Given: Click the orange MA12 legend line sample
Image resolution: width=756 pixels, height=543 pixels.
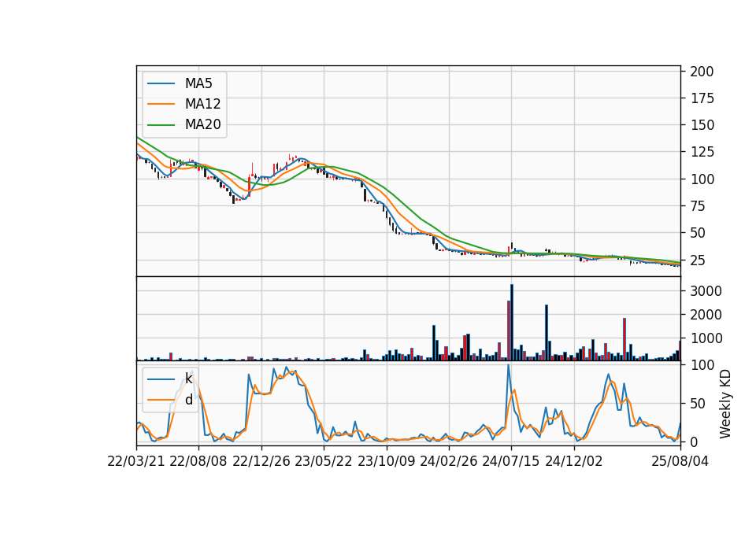Looking at the screenshot, I should 161,104.
